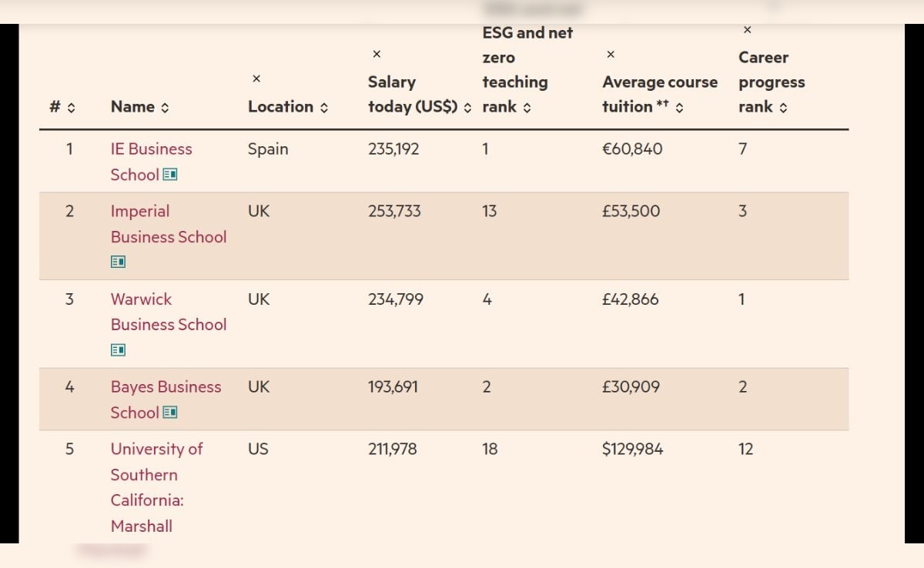Screen dimensions: 924x568
Task: Sort table by rank number
Action: pyautogui.click(x=72, y=108)
